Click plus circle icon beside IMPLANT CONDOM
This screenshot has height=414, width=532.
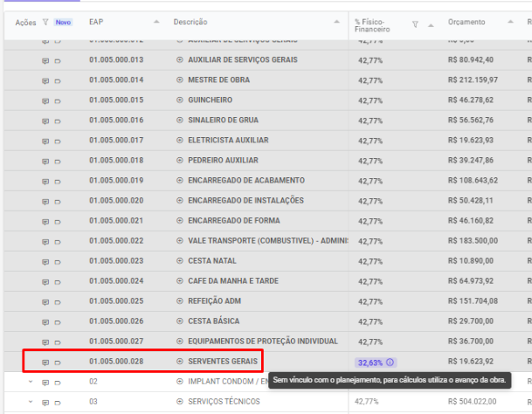click(x=180, y=382)
